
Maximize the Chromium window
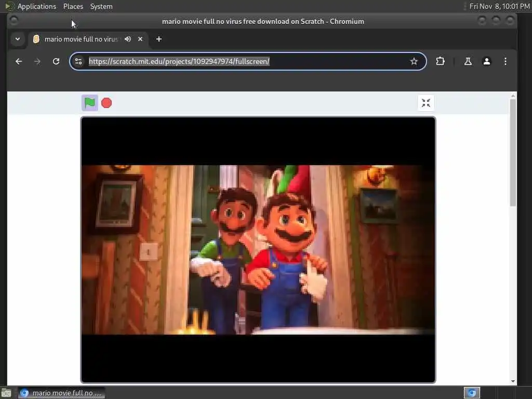[496, 21]
